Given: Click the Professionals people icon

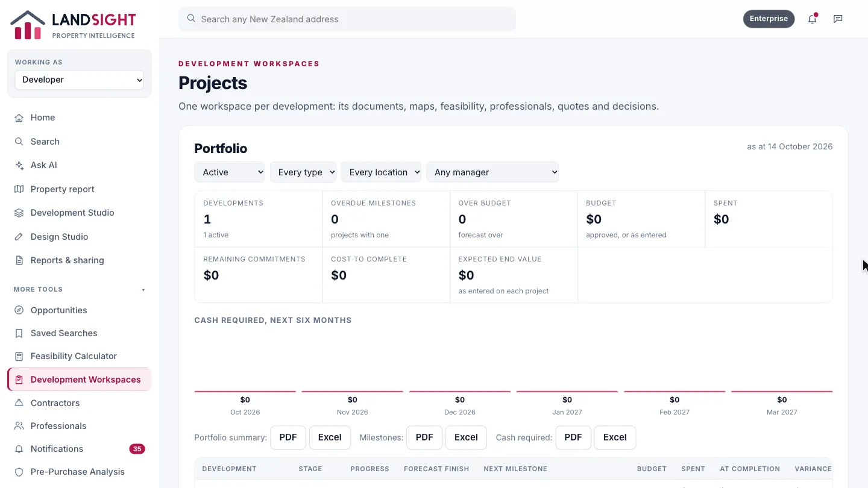Looking at the screenshot, I should [19, 426].
